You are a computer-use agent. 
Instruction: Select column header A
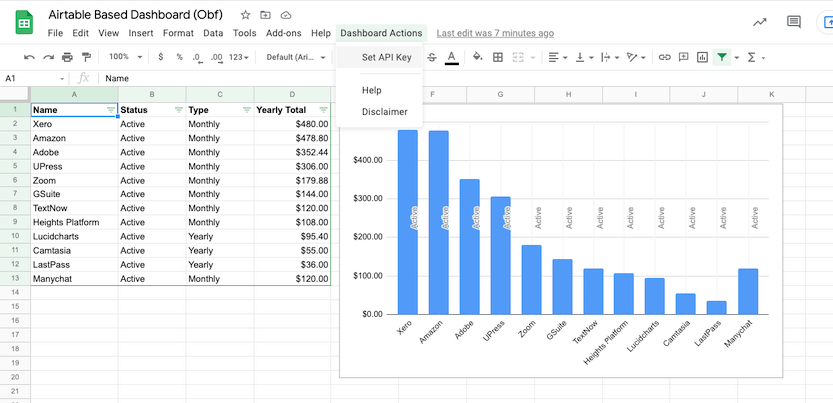[74, 95]
